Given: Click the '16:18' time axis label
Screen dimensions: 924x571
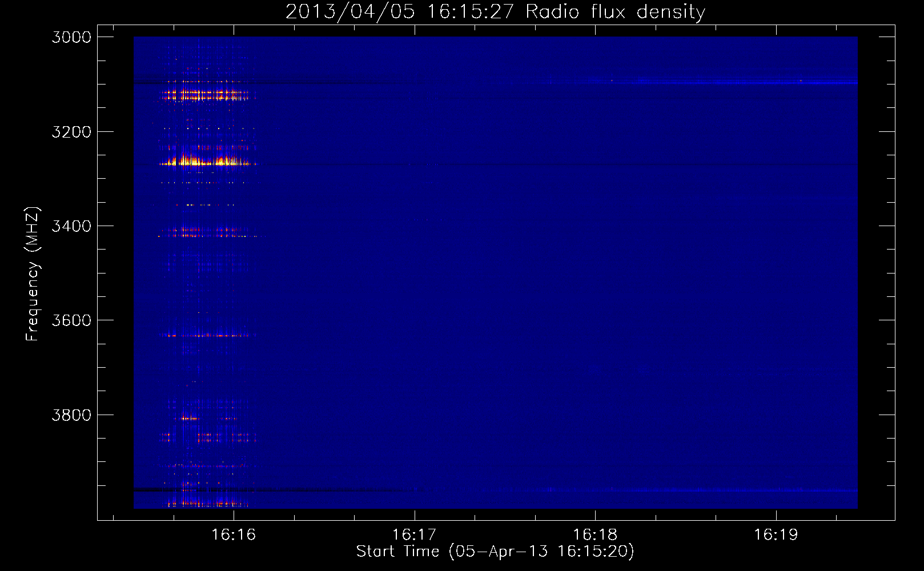Looking at the screenshot, I should pos(595,535).
